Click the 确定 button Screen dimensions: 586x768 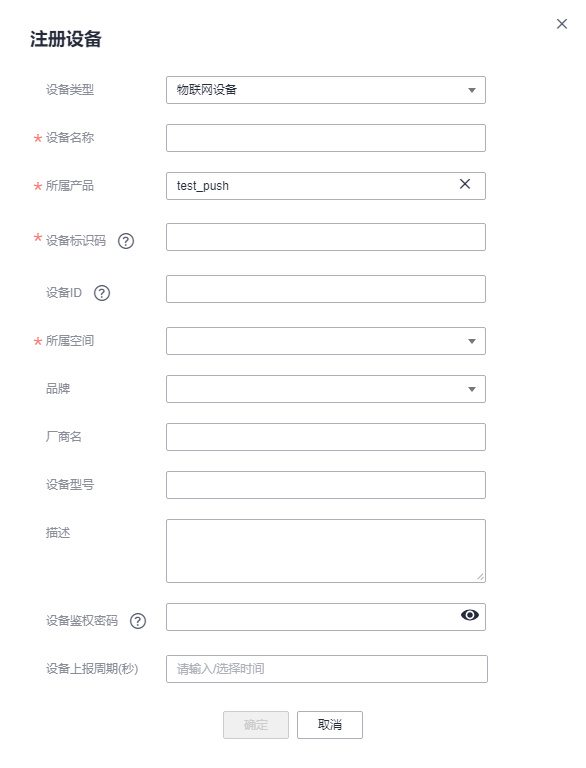[256, 725]
